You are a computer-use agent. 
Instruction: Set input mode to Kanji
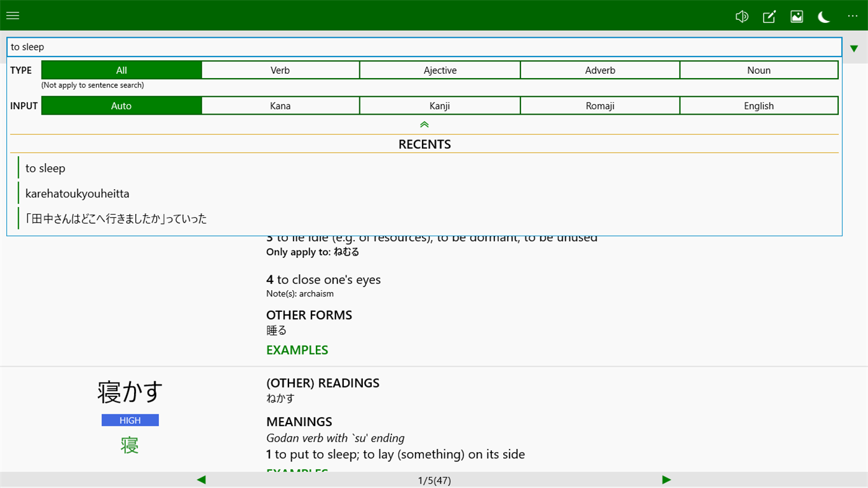click(x=440, y=105)
